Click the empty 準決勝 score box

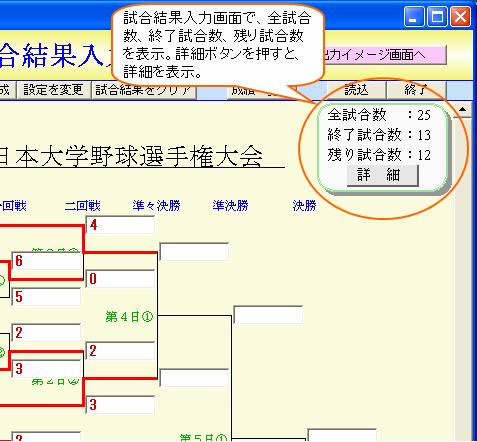(x=268, y=315)
